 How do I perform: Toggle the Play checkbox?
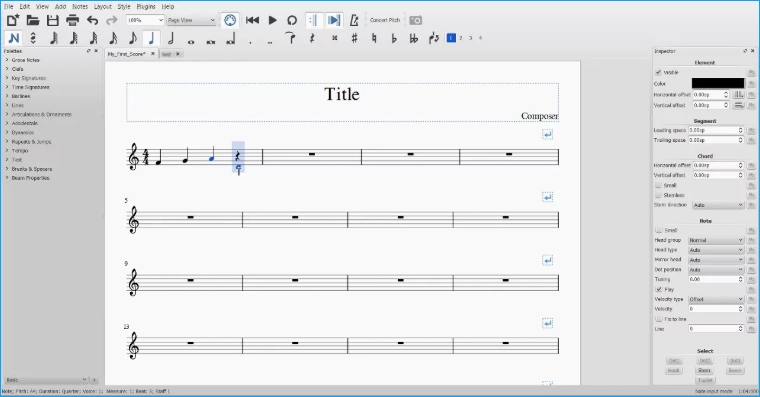click(x=658, y=289)
